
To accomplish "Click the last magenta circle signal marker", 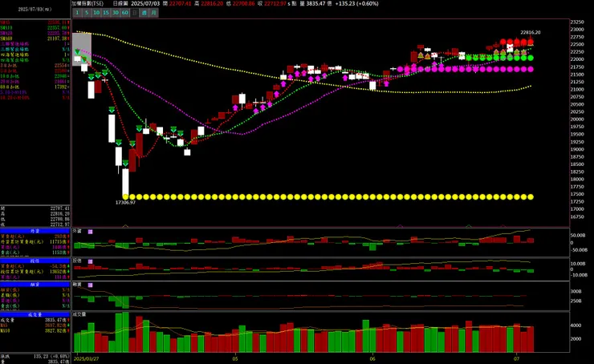I will tap(531, 69).
